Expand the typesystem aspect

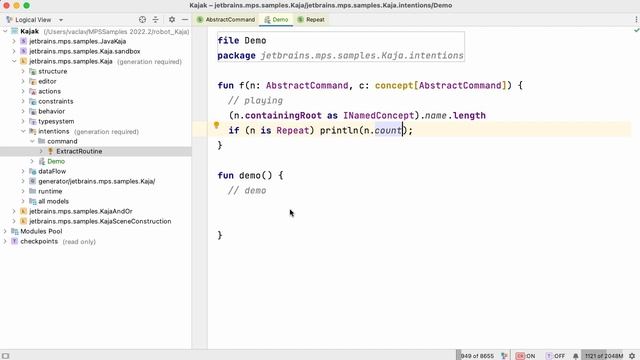tap(23, 121)
